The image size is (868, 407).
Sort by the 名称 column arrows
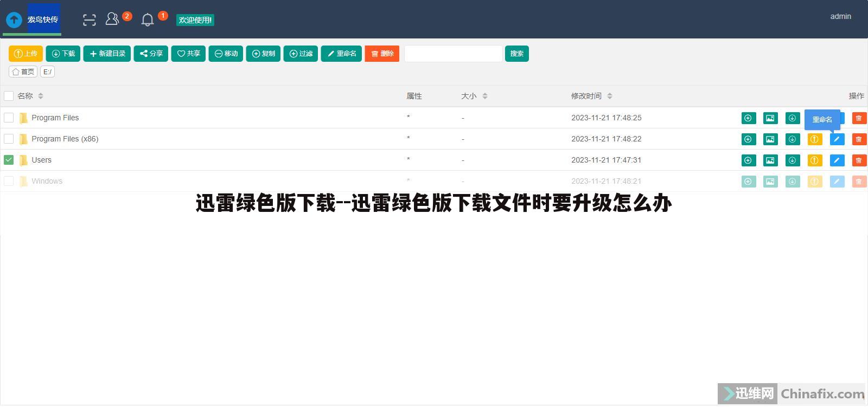(41, 96)
